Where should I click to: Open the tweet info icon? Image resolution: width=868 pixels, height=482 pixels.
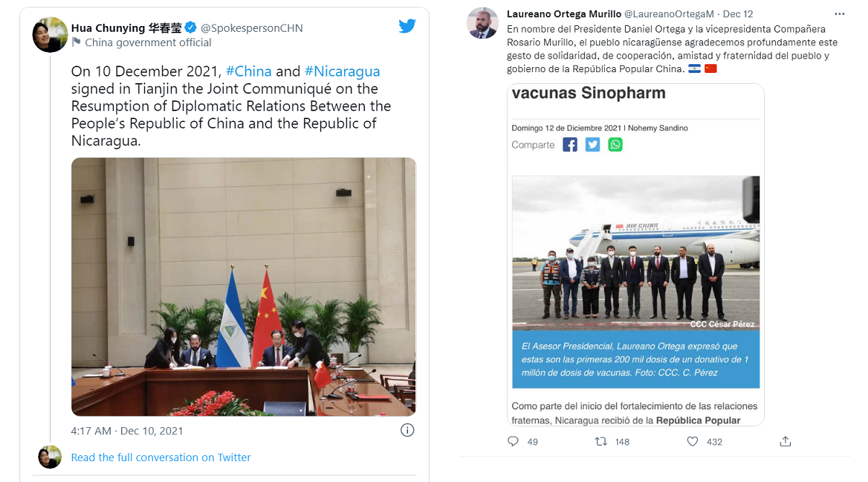click(407, 431)
